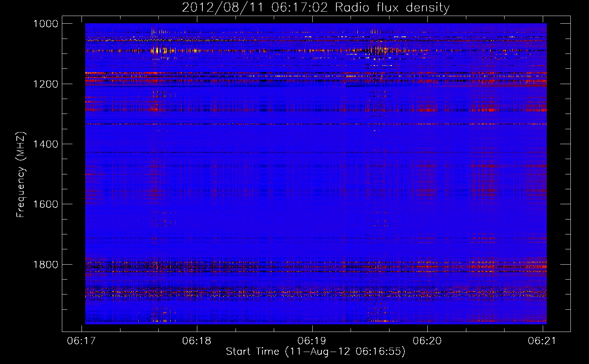Click the 06:17 time tick label
The image size is (589, 364).
tap(82, 341)
